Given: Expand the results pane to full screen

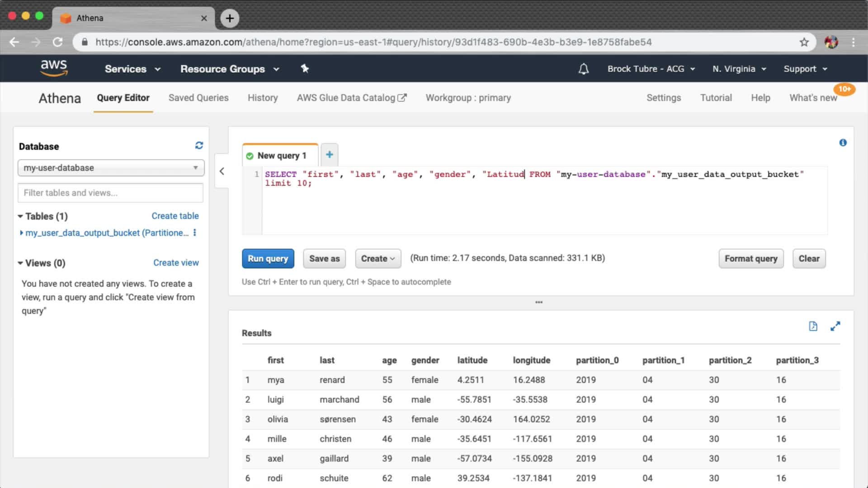Looking at the screenshot, I should 835,326.
